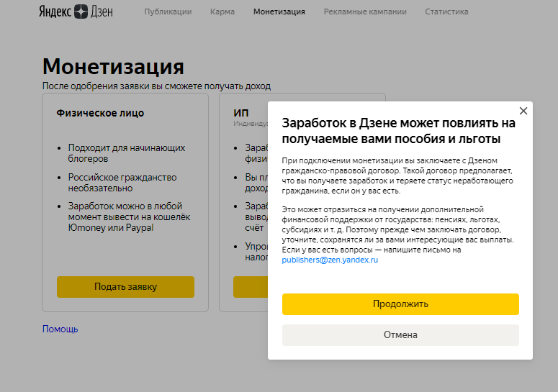Click the Монетизация page heading
Viewport: 558px width, 392px height.
point(113,66)
